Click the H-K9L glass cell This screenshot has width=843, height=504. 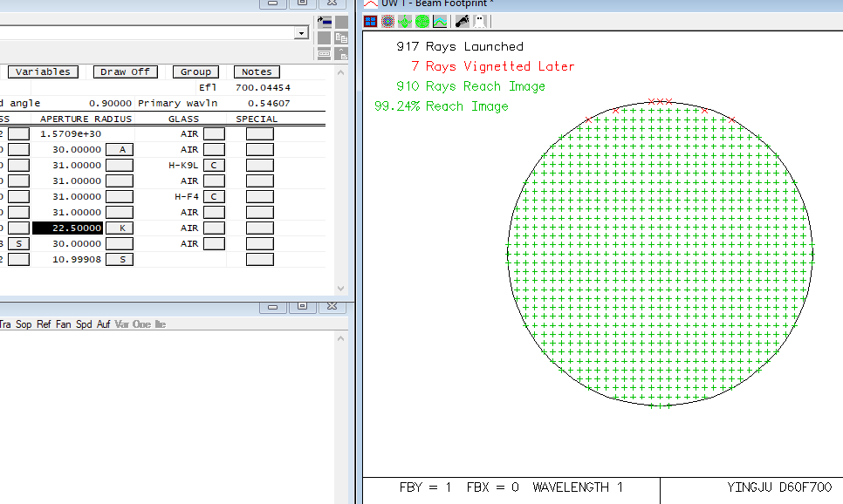[x=183, y=165]
